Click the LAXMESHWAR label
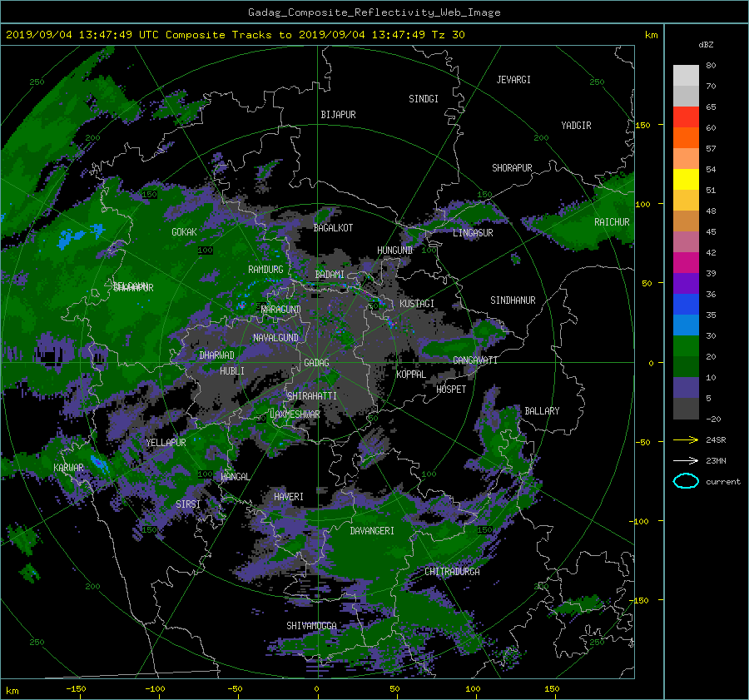Image resolution: width=749 pixels, height=700 pixels. pyautogui.click(x=295, y=415)
